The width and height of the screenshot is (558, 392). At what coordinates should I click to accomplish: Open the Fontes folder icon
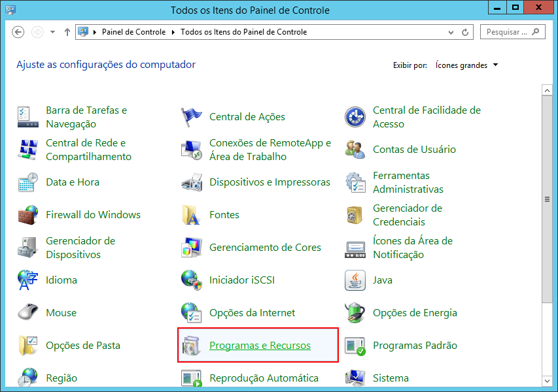(x=192, y=215)
